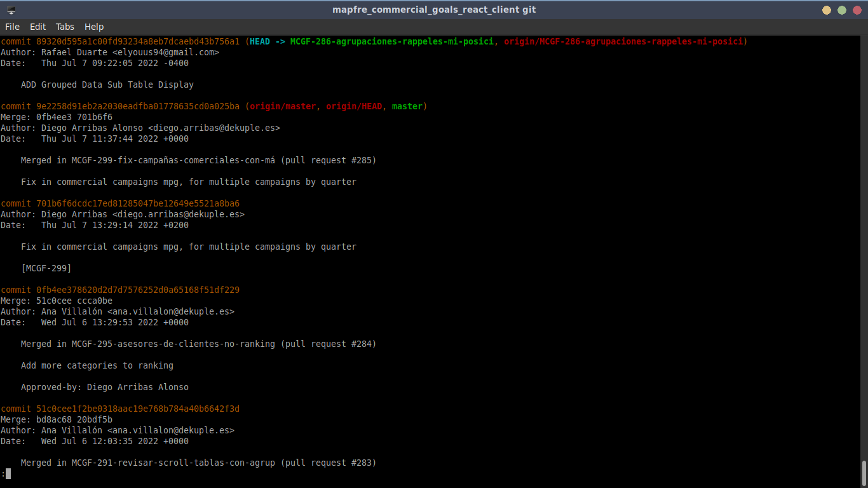Click the commit hash starting with 701b6f6dcdc
868x488 pixels.
tap(137, 204)
